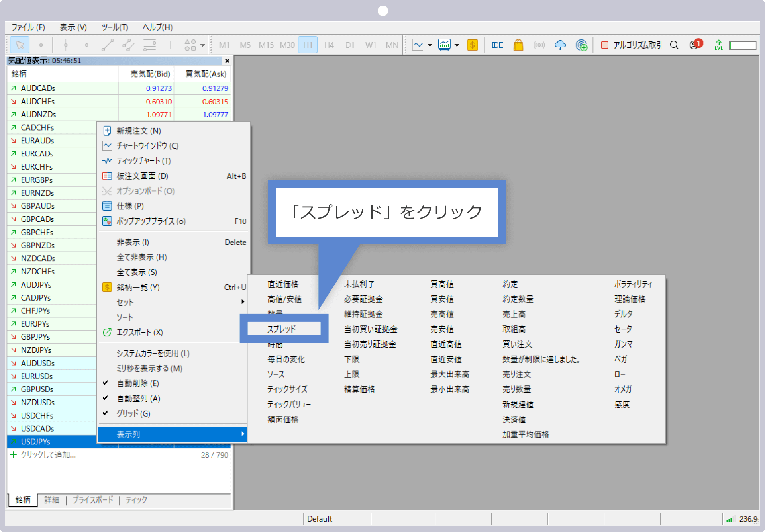
Task: Open the IDE editor button
Action: click(497, 45)
